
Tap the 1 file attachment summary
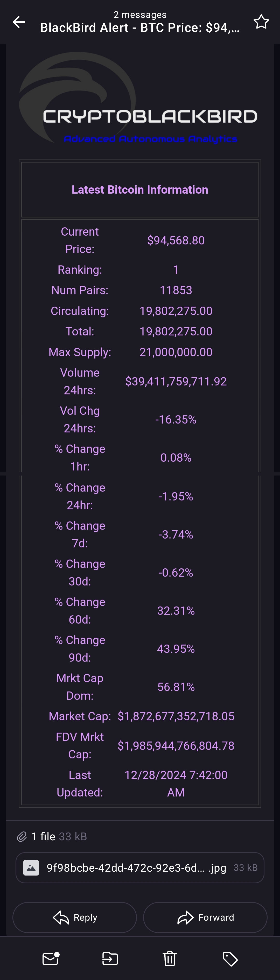59,837
